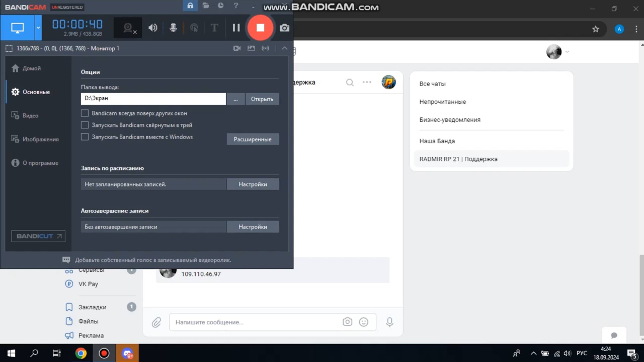Open Bandicam help question mark
Image resolution: width=644 pixels, height=362 pixels.
236,6
